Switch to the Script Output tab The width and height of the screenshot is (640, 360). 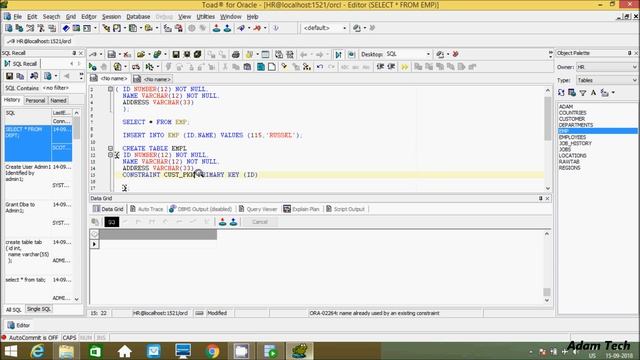pyautogui.click(x=345, y=209)
